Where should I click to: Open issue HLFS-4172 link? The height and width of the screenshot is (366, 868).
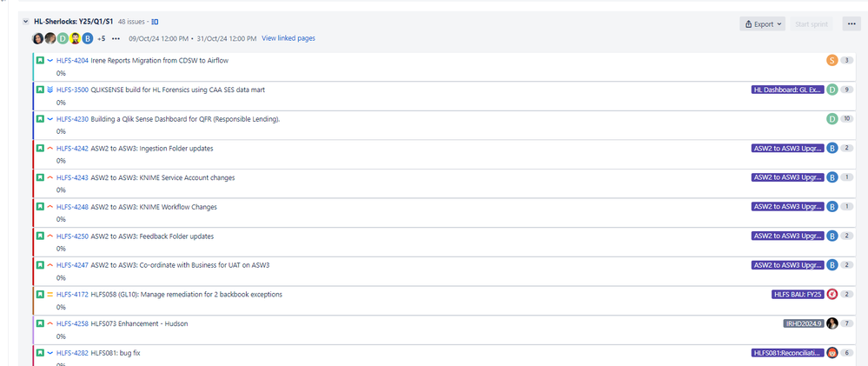pos(72,294)
